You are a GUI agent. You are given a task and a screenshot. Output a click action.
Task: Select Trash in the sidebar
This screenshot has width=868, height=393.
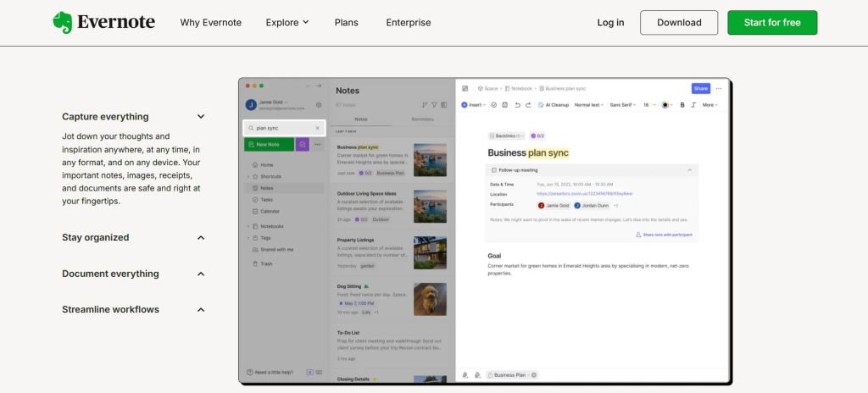coord(263,264)
